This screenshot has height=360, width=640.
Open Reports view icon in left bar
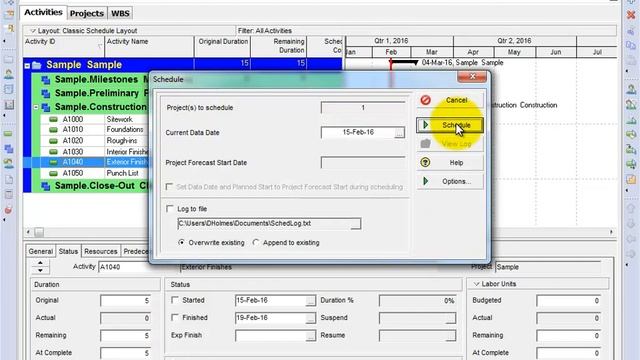click(9, 89)
